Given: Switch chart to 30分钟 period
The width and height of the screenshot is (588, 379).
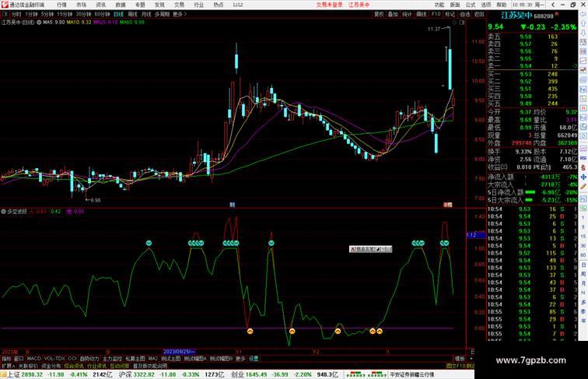Looking at the screenshot, I should click(x=83, y=14).
